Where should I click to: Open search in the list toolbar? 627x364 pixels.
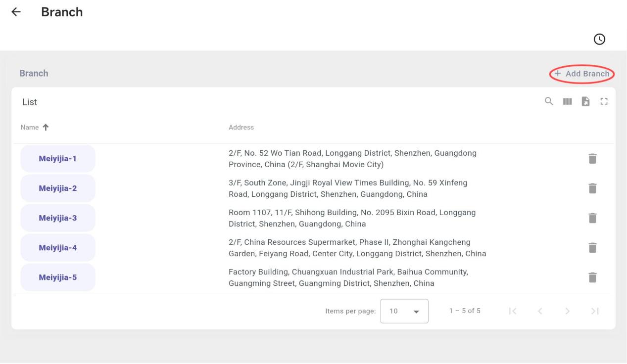pyautogui.click(x=549, y=101)
